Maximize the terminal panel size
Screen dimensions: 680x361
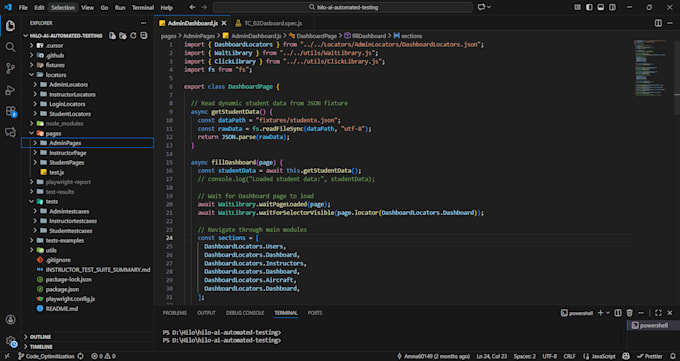pyautogui.click(x=658, y=313)
